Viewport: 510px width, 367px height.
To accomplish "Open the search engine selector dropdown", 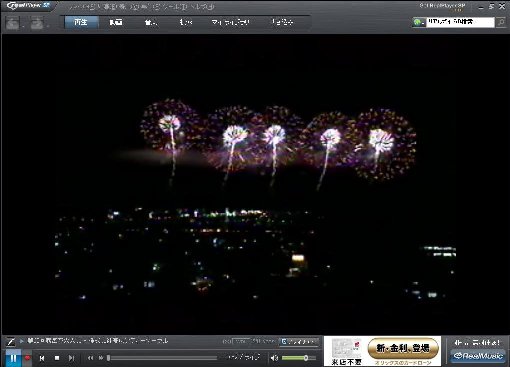I will click(418, 22).
